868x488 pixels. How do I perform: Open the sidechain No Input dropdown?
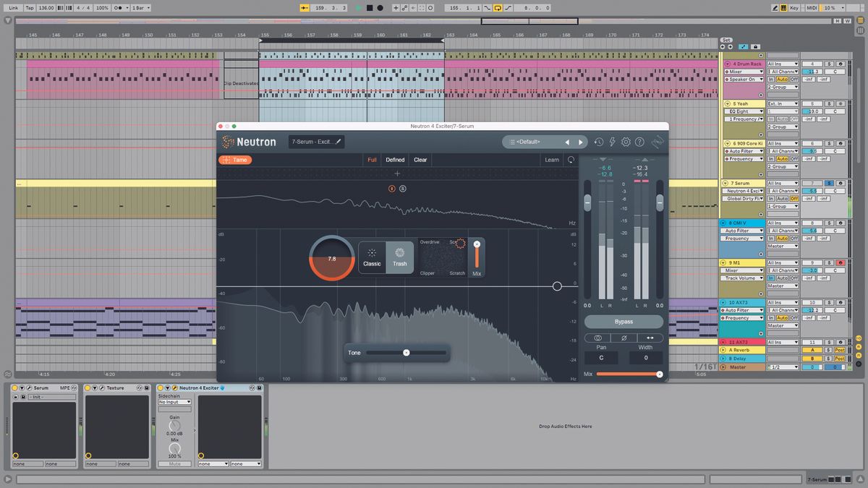[174, 401]
